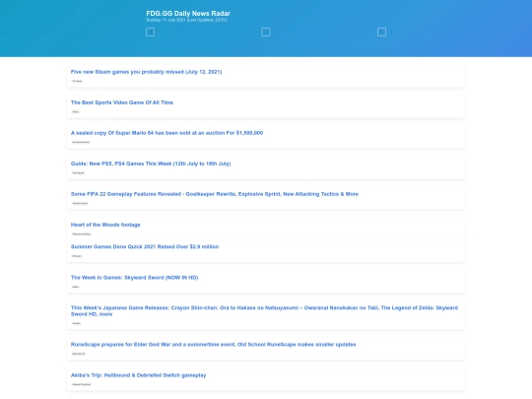Open the Five new Steam games article
Screen dimensions: 532x399
click(x=146, y=72)
